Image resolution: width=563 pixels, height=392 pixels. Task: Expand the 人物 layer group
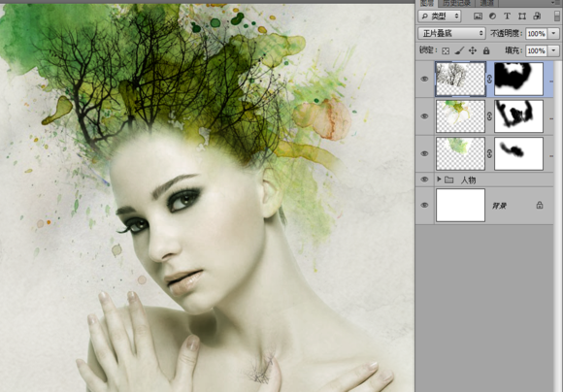439,179
